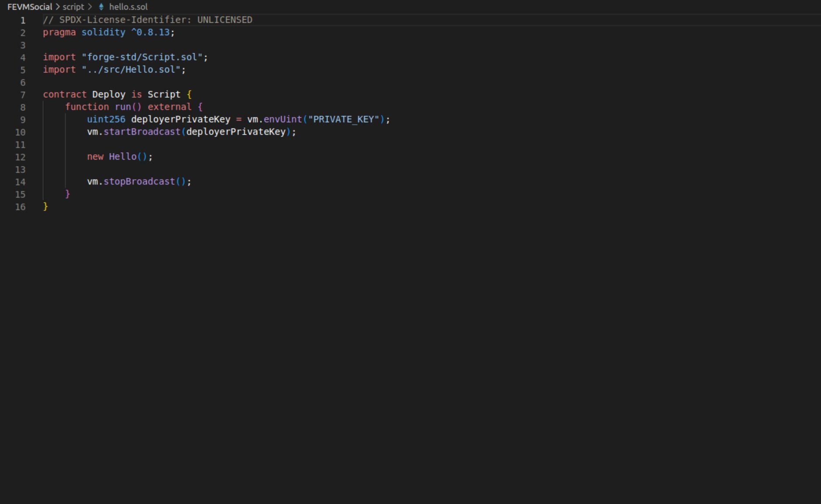
Task: Select line number 1 in gutter
Action: click(x=23, y=21)
